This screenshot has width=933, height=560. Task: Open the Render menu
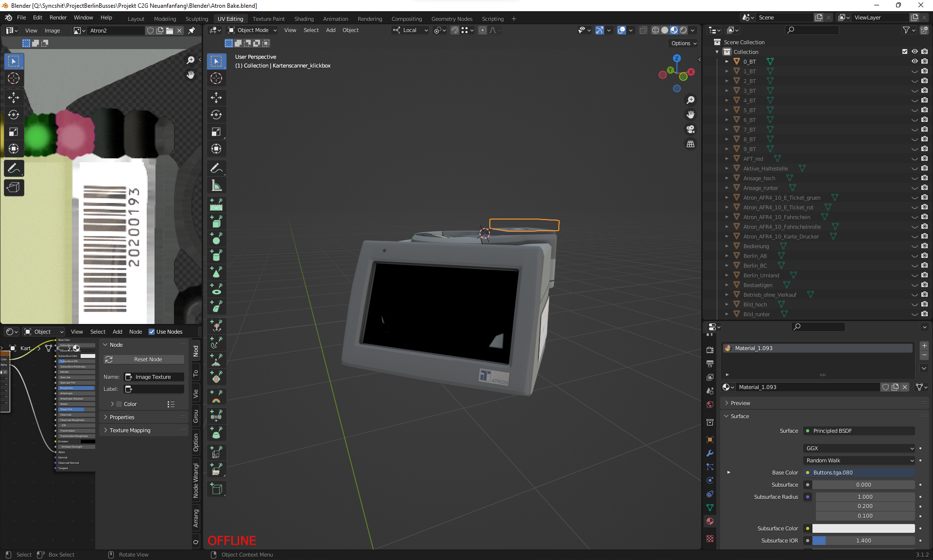point(58,17)
